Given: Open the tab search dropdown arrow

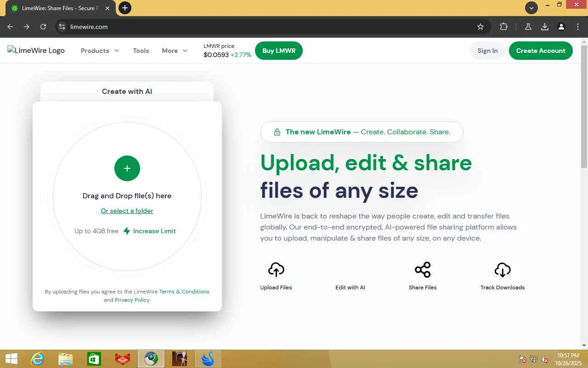Looking at the screenshot, I should 531,8.
